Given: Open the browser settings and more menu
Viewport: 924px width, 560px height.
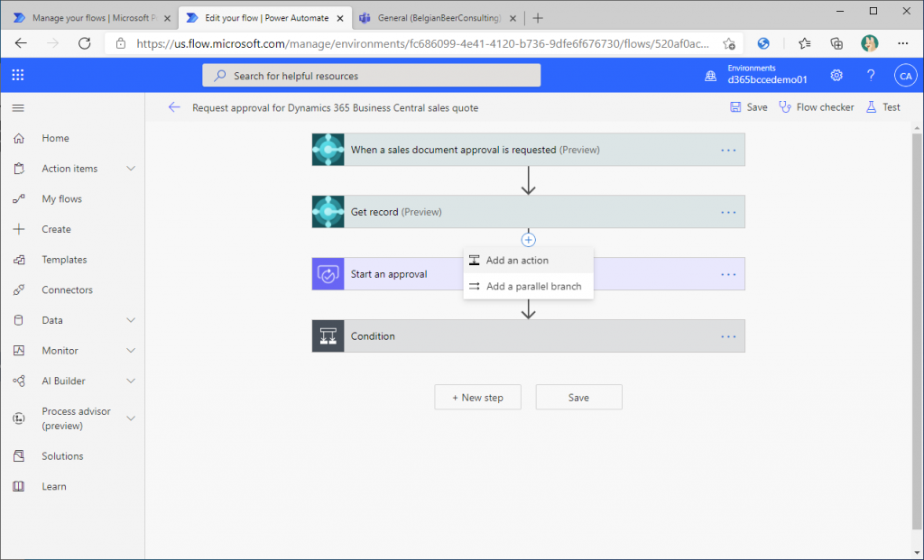Looking at the screenshot, I should click(x=902, y=43).
